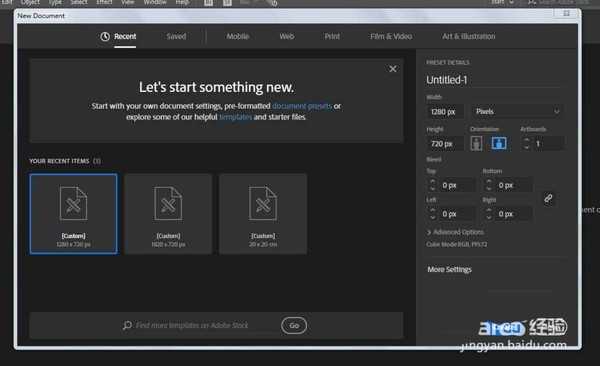Adjust the Top bleed stepper

[x=432, y=185]
